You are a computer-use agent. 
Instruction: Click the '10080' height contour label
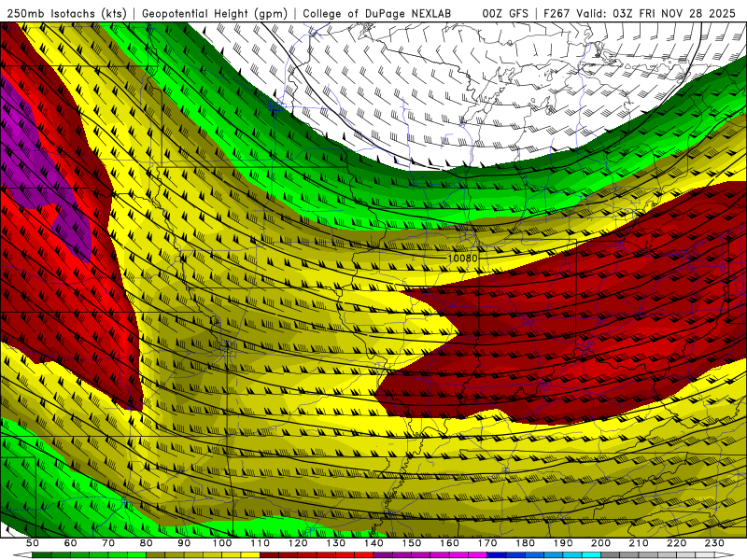[462, 259]
